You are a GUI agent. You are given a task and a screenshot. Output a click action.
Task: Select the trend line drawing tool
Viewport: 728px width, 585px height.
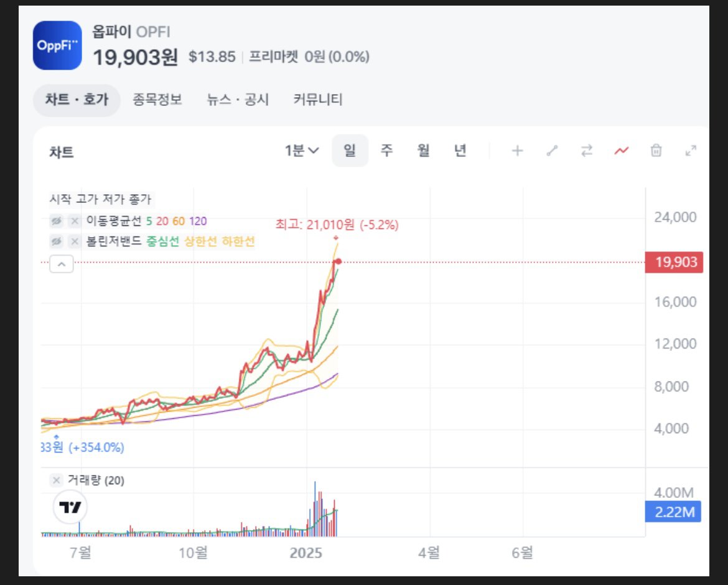[x=552, y=150]
